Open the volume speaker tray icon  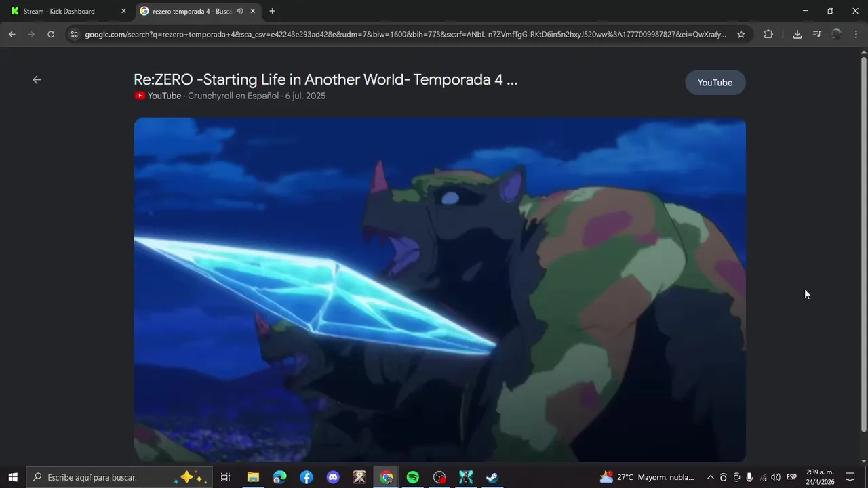tap(776, 477)
